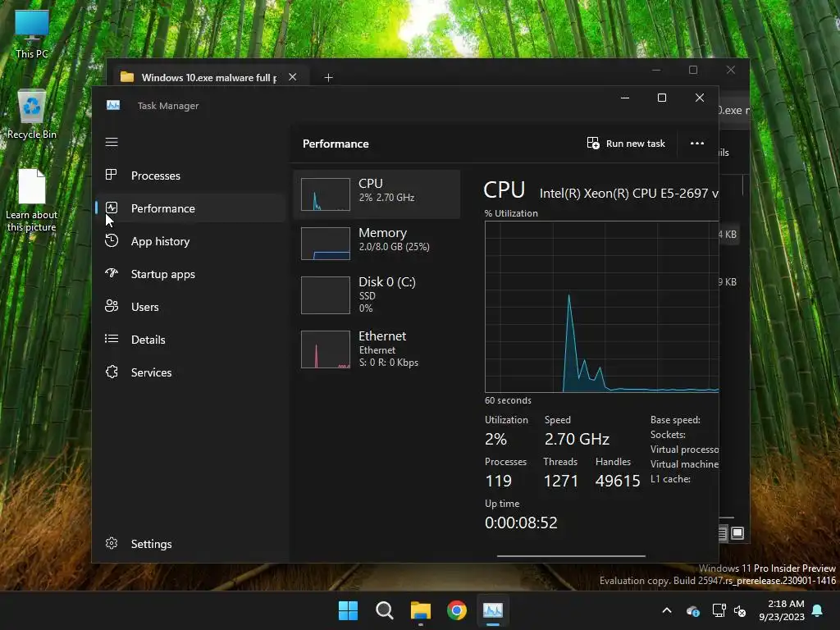Launch Google Chrome from taskbar
Image resolution: width=840 pixels, height=630 pixels.
click(457, 610)
